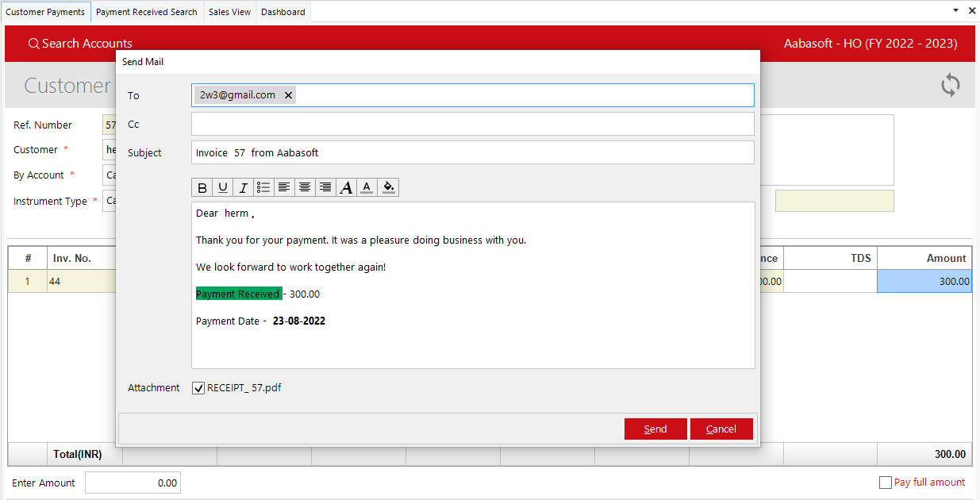Toggle bold formatting in mail editor
The height and width of the screenshot is (500, 980).
[202, 187]
